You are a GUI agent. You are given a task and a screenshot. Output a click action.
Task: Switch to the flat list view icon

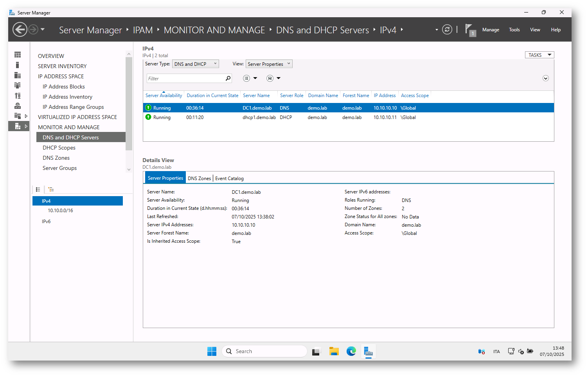tap(38, 189)
